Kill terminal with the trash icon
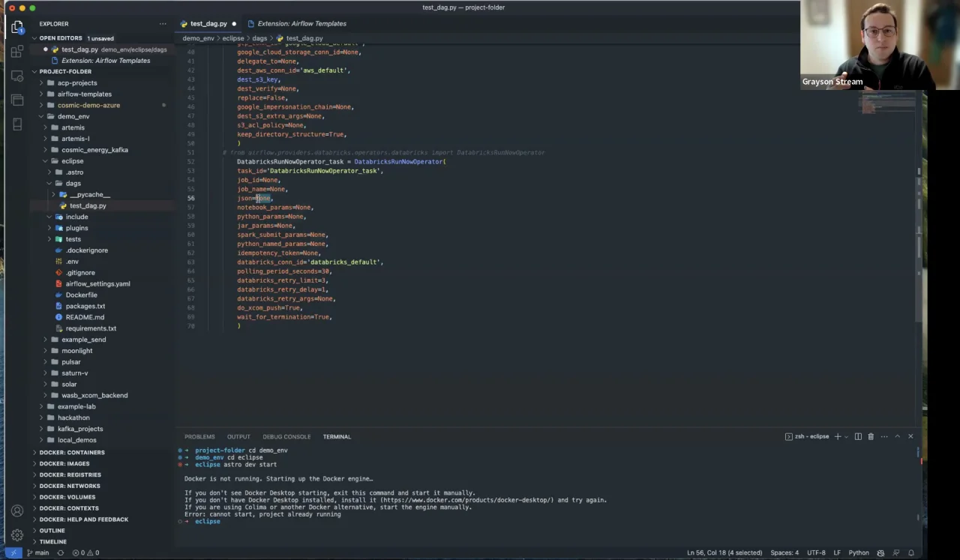The image size is (960, 560). coord(871,436)
